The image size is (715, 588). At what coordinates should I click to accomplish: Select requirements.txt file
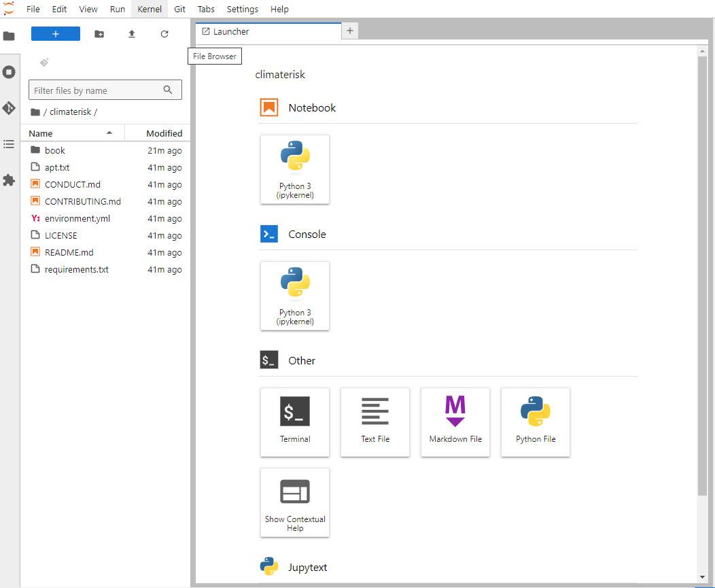105,269
